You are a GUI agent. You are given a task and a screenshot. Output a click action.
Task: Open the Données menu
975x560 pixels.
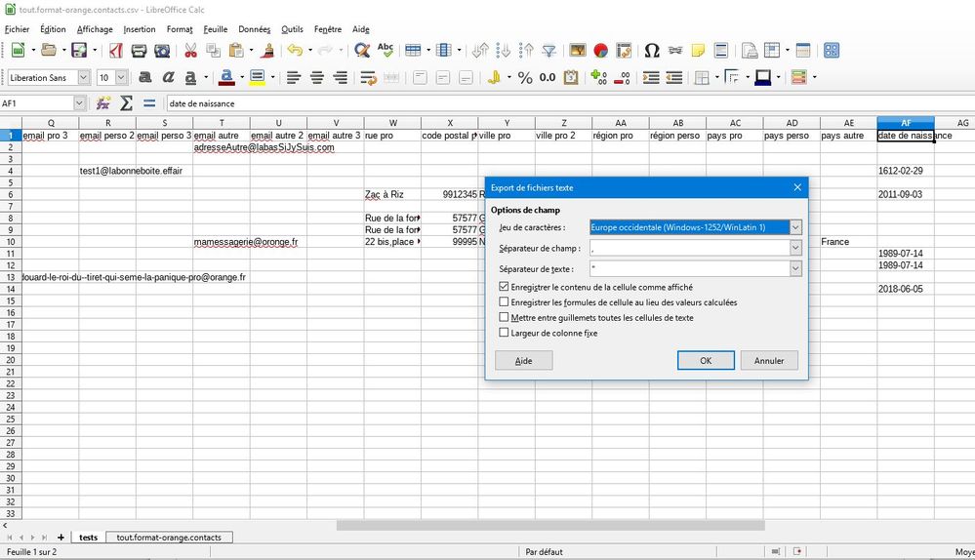pos(254,29)
